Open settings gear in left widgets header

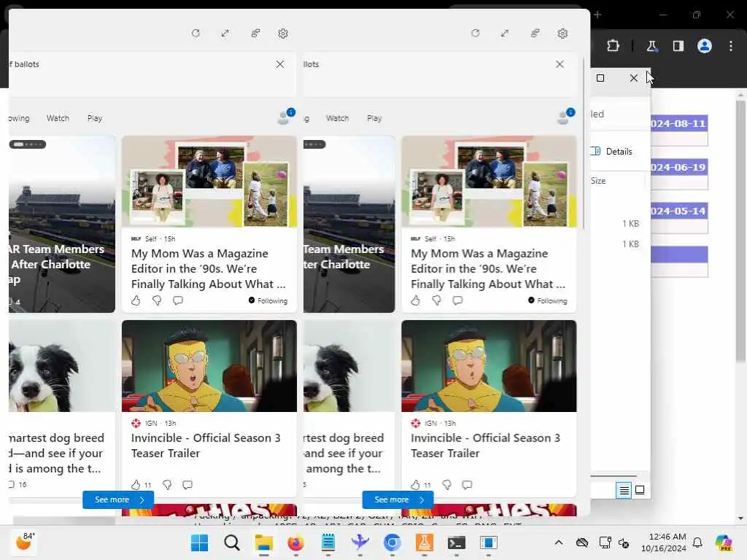[283, 34]
